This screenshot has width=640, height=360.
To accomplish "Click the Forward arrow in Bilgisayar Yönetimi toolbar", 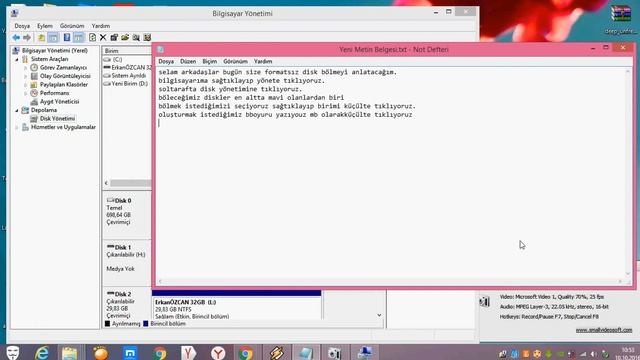I will pyautogui.click(x=27, y=38).
